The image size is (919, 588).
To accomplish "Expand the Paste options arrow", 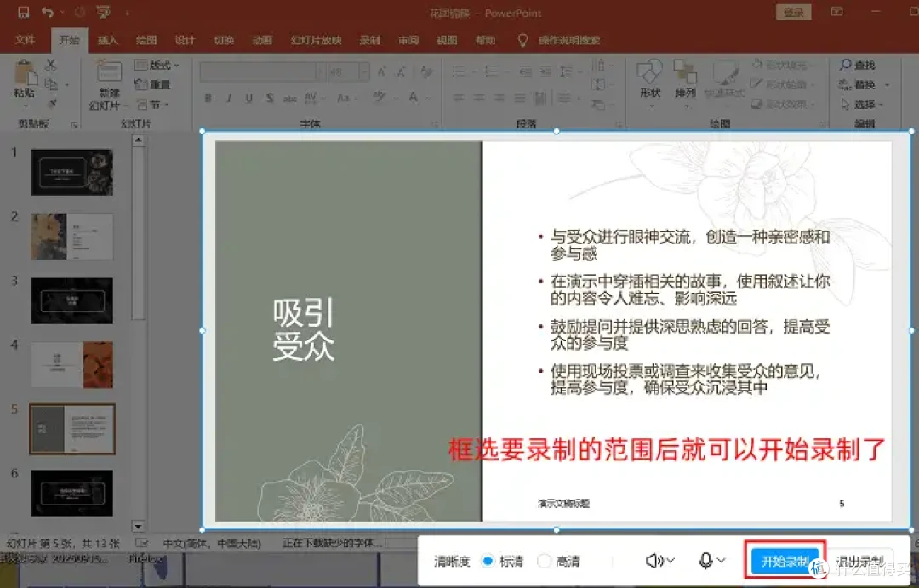I will (x=26, y=106).
